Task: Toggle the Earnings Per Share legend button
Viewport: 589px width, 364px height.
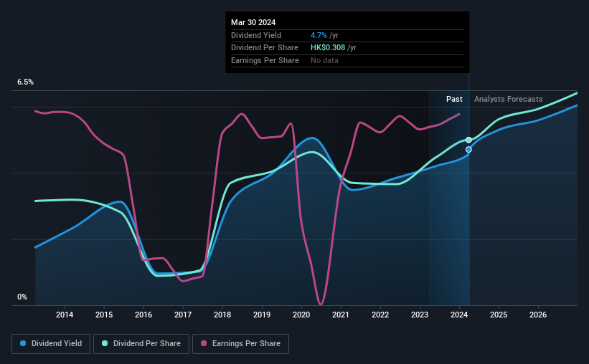Action: point(240,344)
